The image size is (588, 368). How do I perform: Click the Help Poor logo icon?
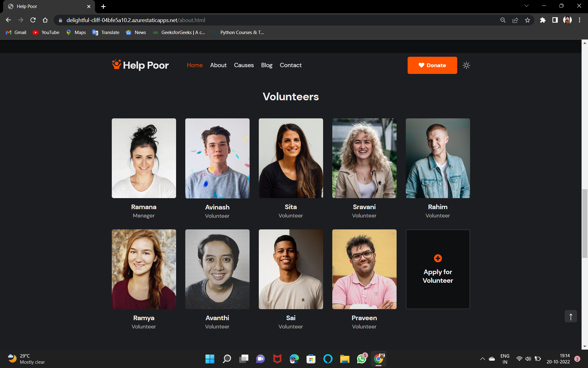(116, 64)
